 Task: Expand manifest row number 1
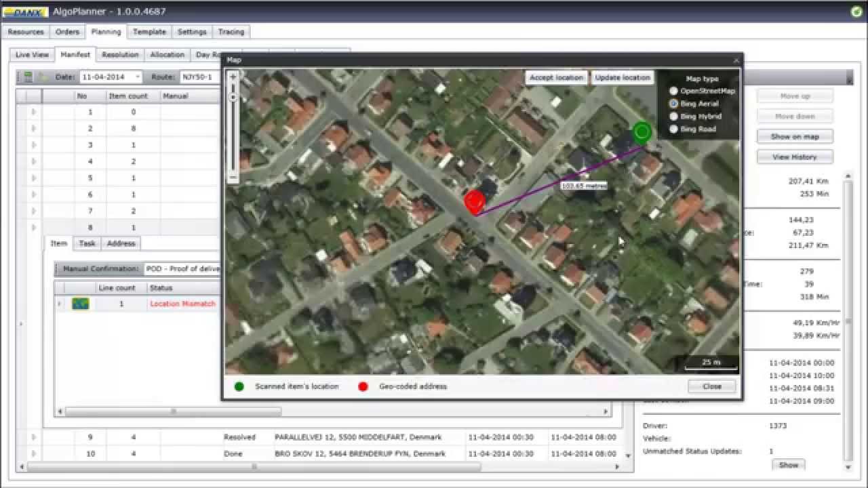click(x=33, y=112)
